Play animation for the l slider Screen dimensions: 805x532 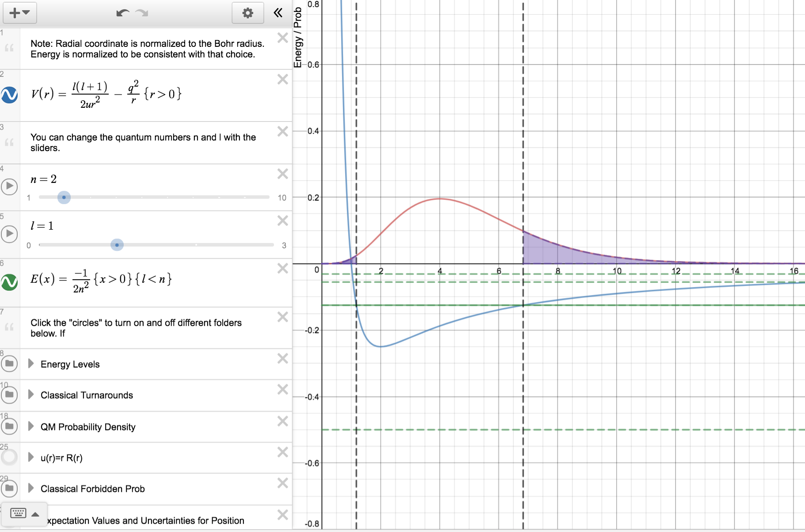click(x=9, y=234)
